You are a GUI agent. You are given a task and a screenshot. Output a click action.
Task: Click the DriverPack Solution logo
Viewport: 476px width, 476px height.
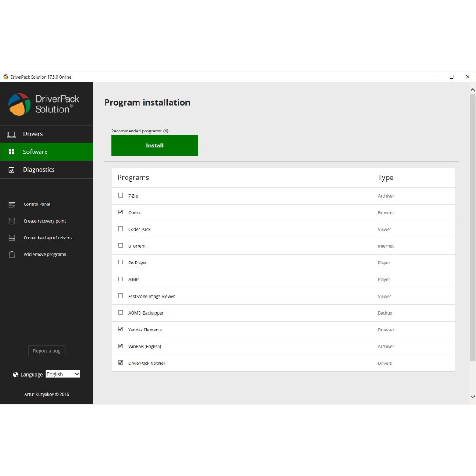tap(20, 104)
